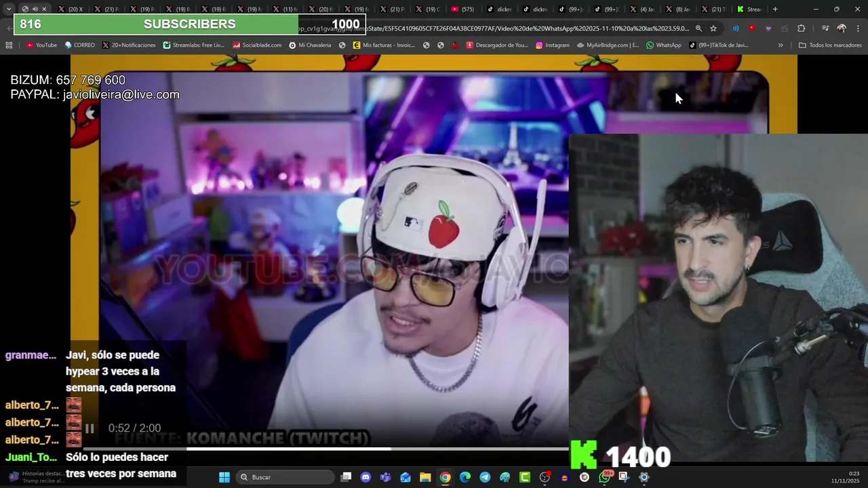Open File Explorer from the taskbar

[425, 477]
